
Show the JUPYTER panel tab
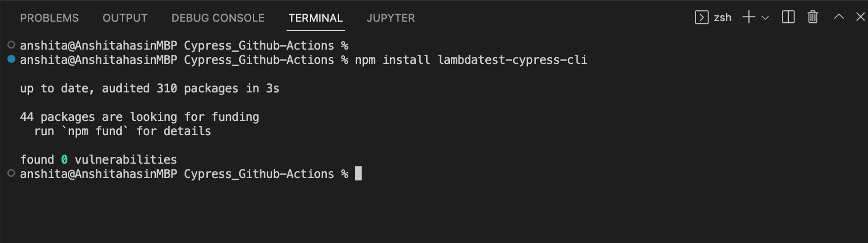391,18
